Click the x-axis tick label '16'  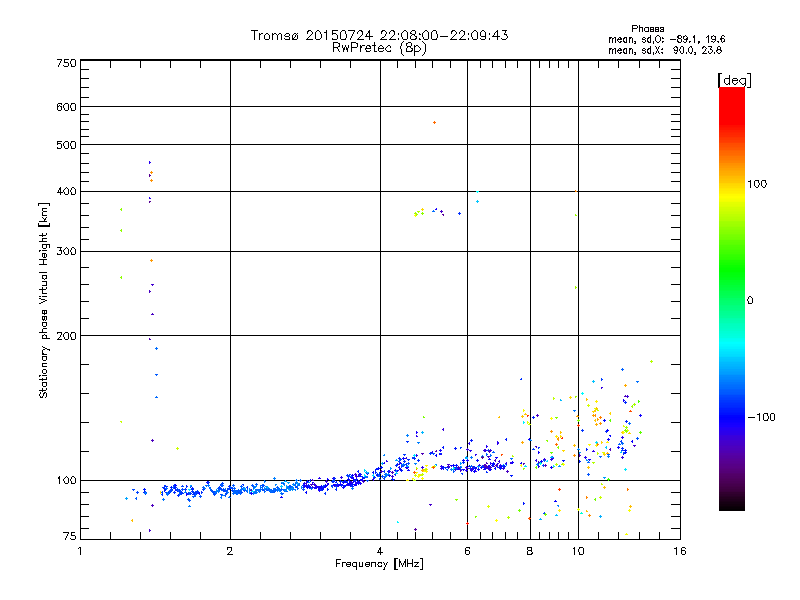point(680,551)
